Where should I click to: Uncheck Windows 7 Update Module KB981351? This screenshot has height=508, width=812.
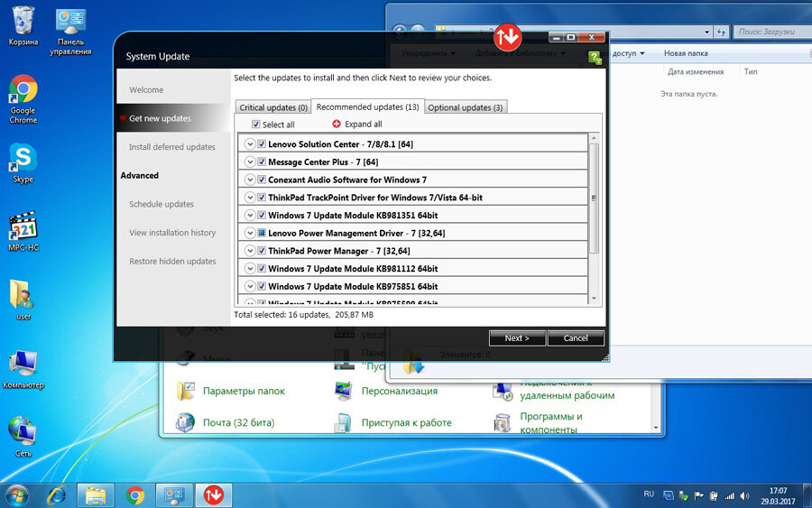click(262, 215)
